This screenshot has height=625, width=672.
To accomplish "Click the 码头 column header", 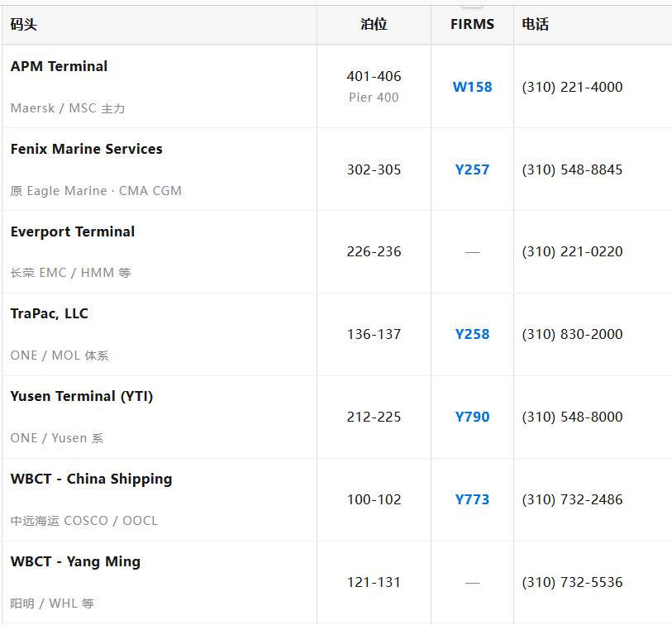I will (24, 25).
